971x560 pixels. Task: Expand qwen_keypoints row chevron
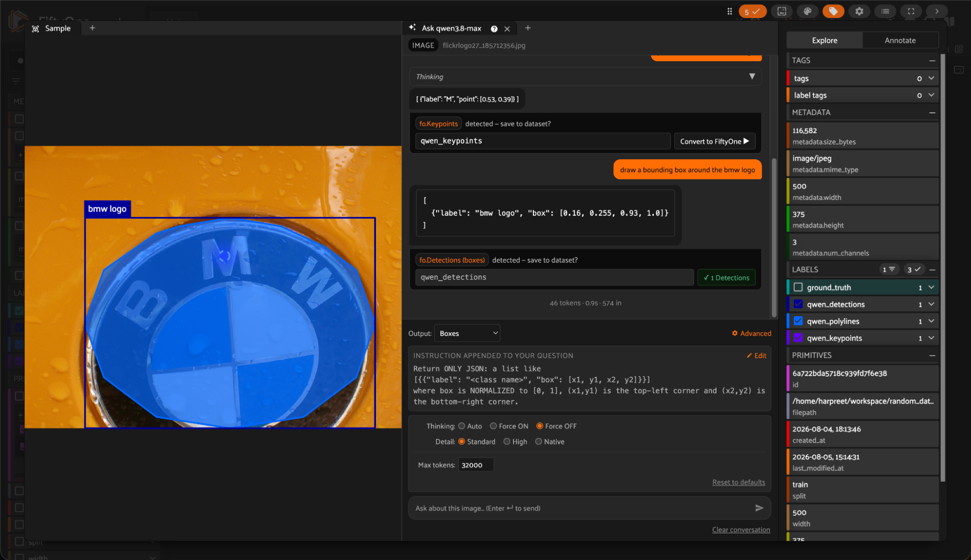click(x=931, y=338)
